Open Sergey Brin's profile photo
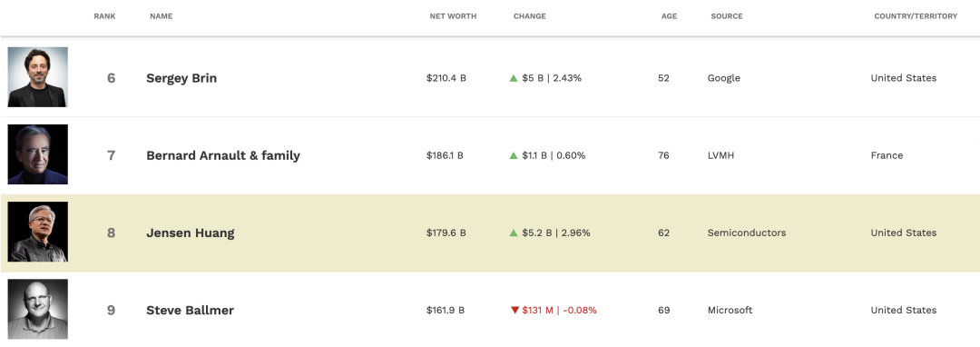Image resolution: width=980 pixels, height=347 pixels. pos(37,77)
